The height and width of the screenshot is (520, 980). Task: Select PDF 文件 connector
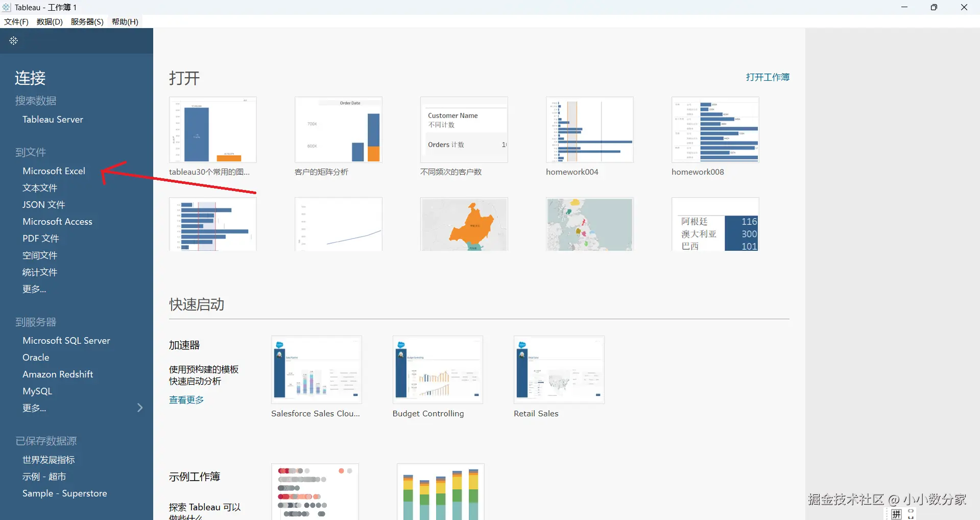[41, 239]
